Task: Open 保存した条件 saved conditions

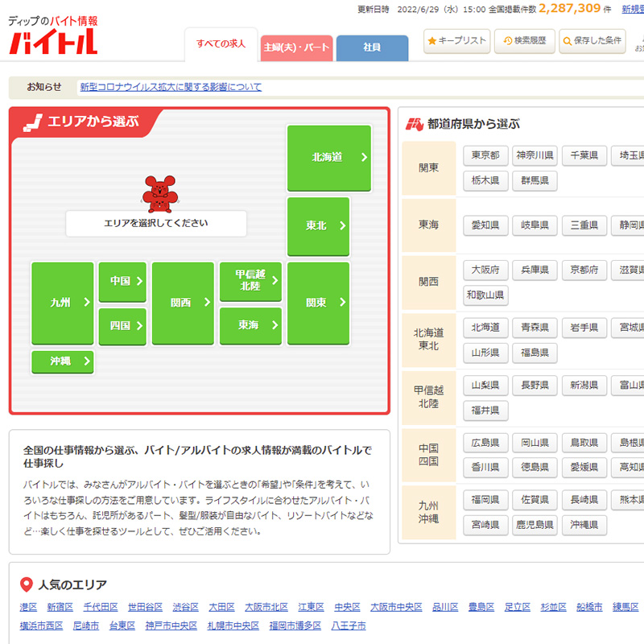Action: (592, 40)
